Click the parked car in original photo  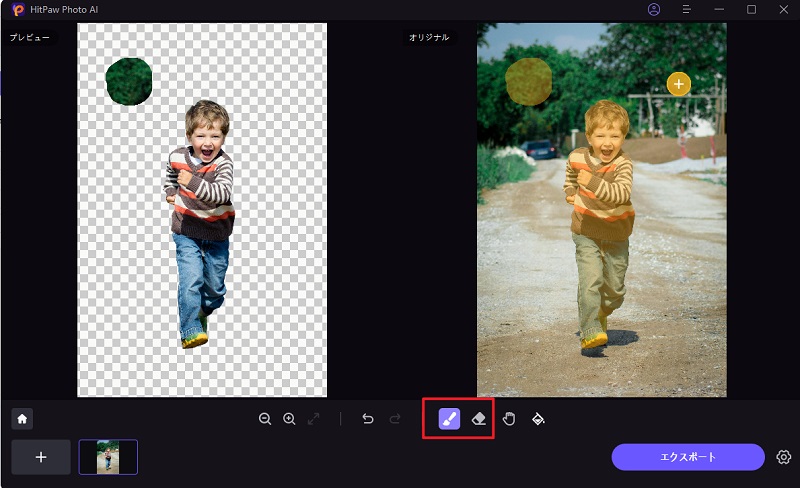pyautogui.click(x=538, y=149)
